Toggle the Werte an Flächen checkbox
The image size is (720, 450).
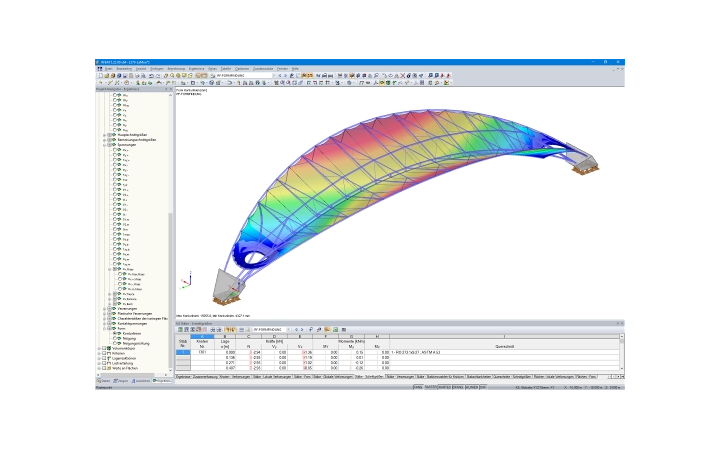tap(104, 368)
